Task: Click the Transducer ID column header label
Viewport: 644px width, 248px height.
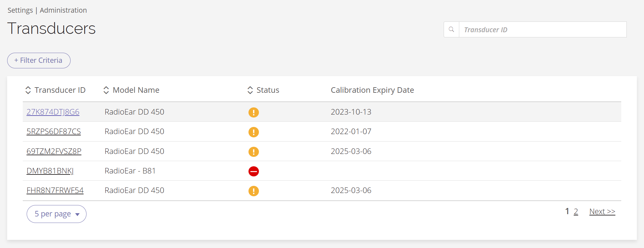Action: 60,90
